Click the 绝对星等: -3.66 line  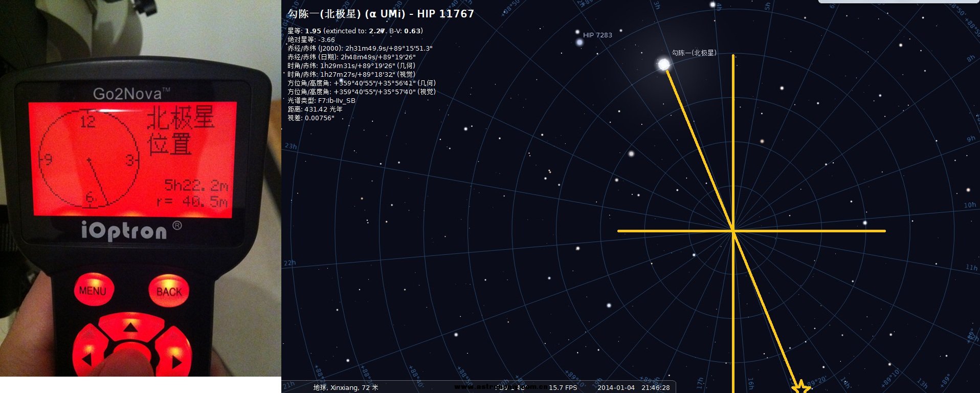pyautogui.click(x=311, y=39)
